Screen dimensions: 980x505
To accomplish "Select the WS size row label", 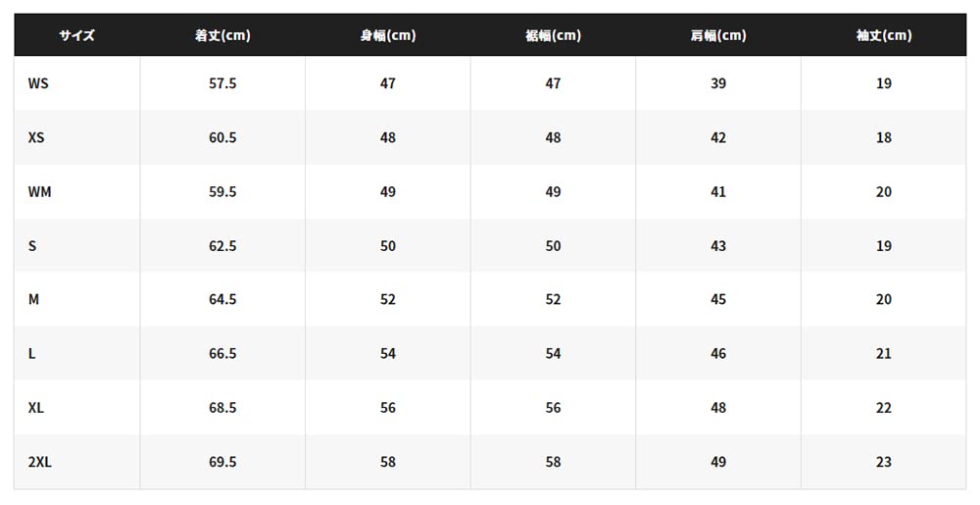I will [38, 83].
